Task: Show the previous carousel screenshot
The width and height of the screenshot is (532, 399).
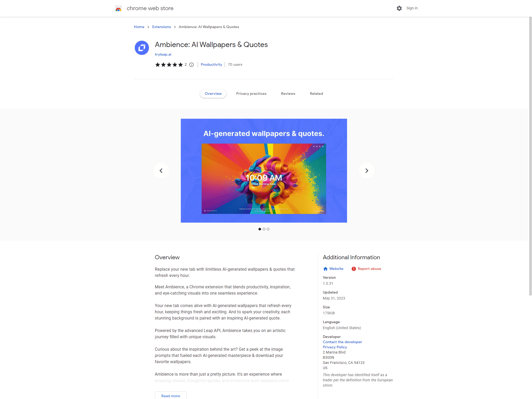Action: pos(161,171)
